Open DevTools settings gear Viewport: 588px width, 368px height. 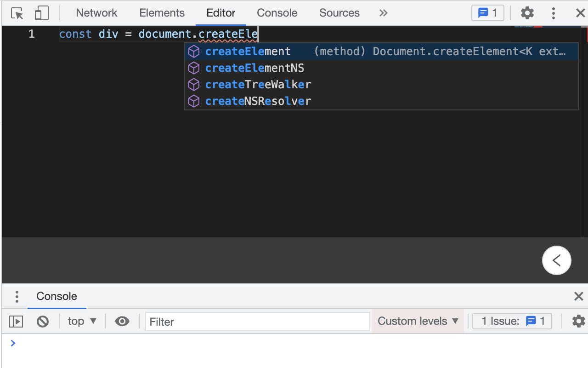(527, 13)
